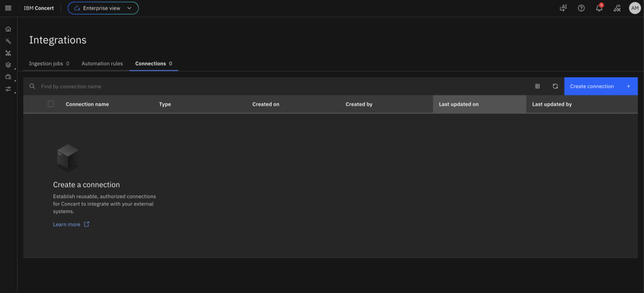Launch the AI assistant icon in header

(x=563, y=8)
